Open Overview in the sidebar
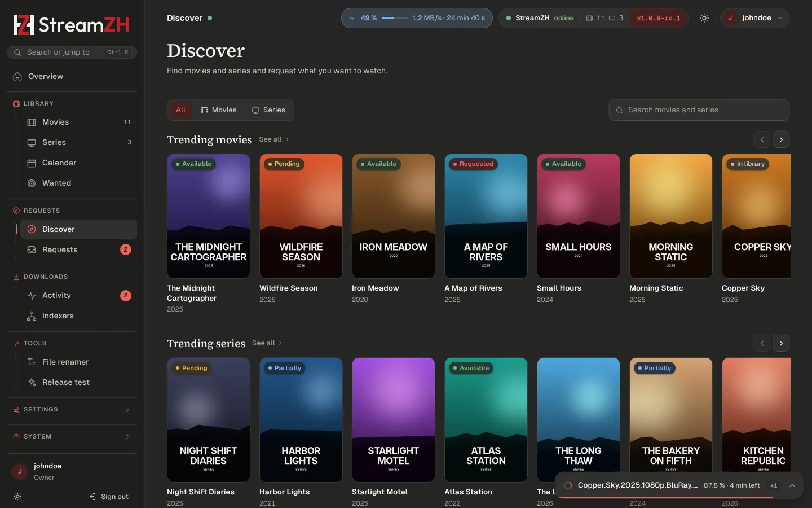The width and height of the screenshot is (812, 508). (72, 77)
